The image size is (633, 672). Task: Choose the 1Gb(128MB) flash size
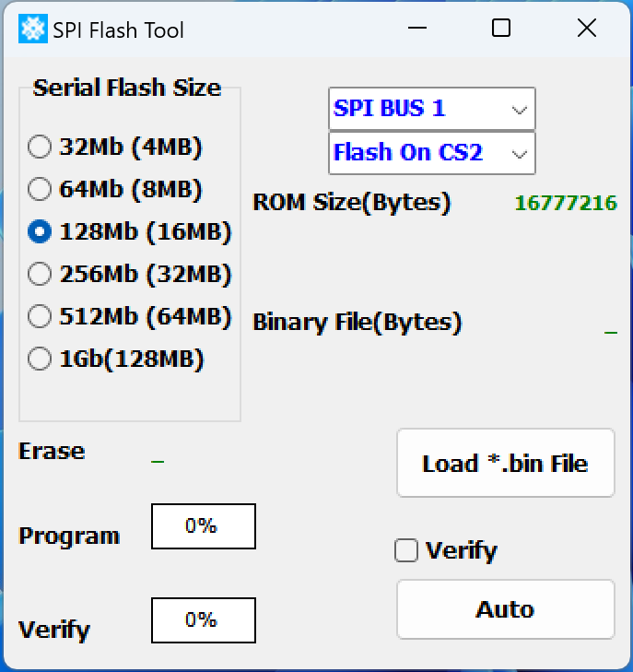coord(40,359)
